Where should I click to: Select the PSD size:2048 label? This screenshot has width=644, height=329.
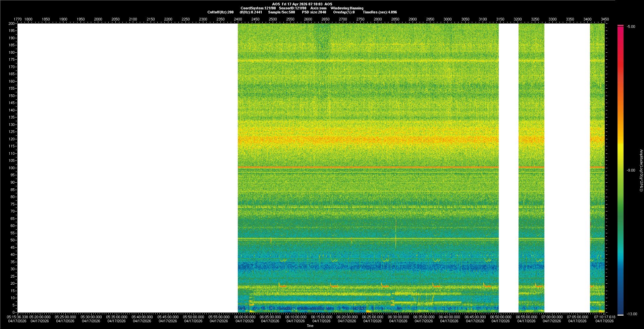[x=314, y=12]
